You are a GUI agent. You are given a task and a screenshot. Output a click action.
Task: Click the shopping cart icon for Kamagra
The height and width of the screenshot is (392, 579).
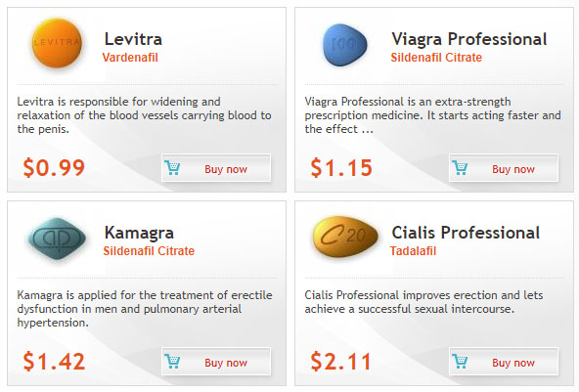(x=172, y=362)
